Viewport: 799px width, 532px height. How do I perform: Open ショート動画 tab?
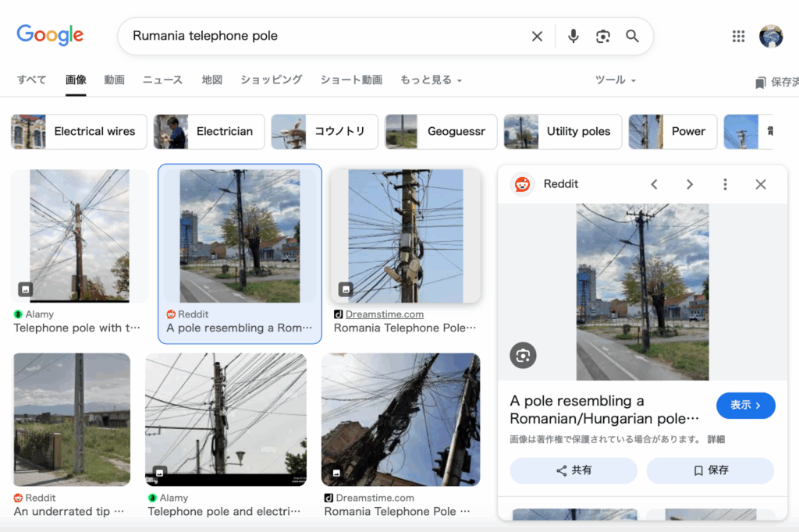(x=351, y=80)
